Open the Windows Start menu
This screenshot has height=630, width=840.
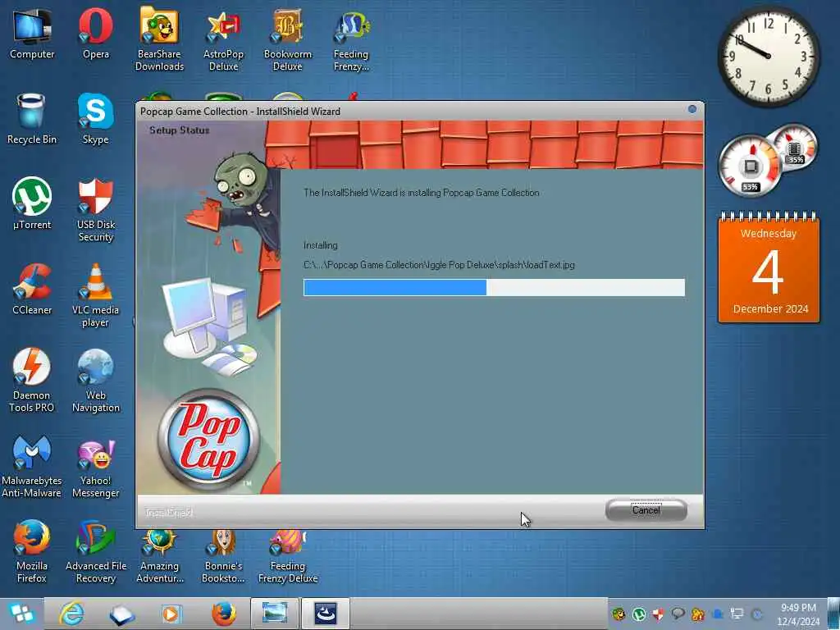(x=21, y=614)
